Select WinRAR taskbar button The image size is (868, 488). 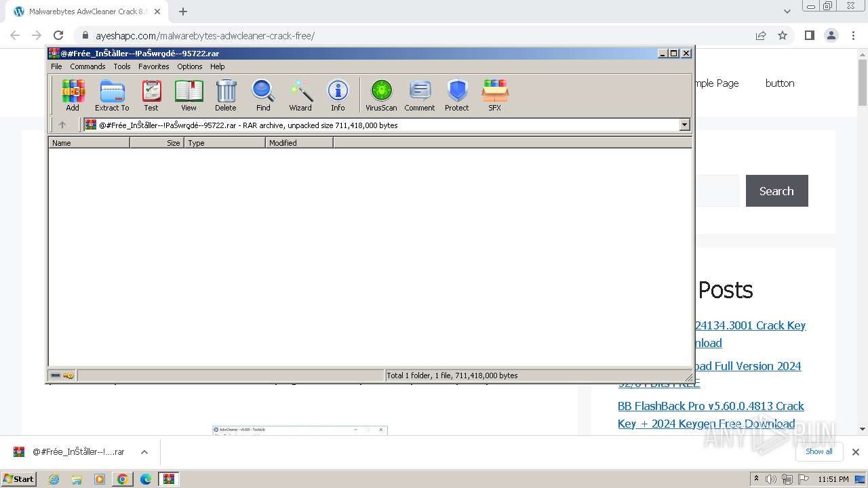169,479
